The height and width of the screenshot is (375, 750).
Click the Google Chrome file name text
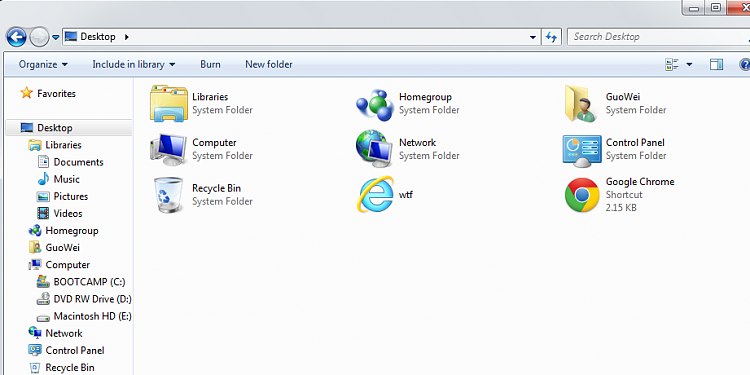640,182
